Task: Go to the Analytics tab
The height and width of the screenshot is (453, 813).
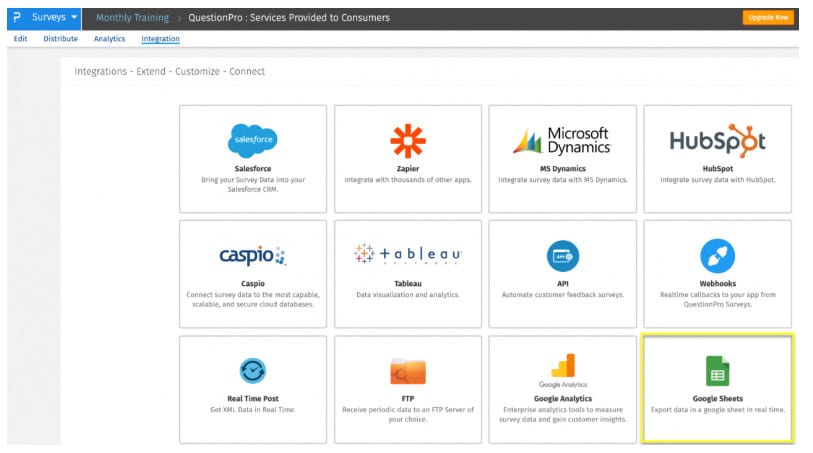Action: pos(109,38)
